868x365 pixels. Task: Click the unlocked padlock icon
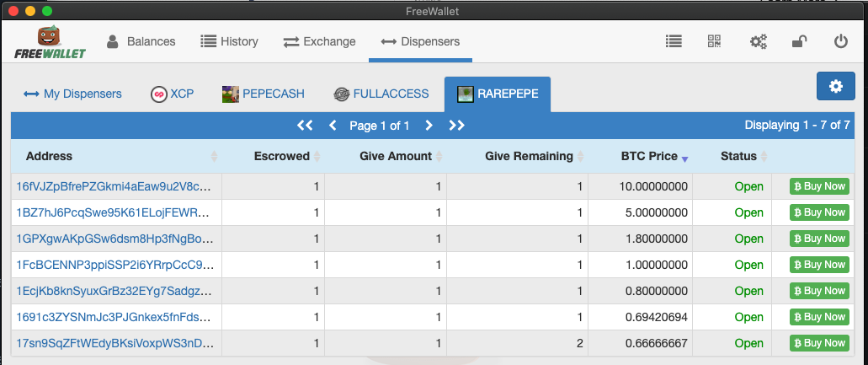799,41
